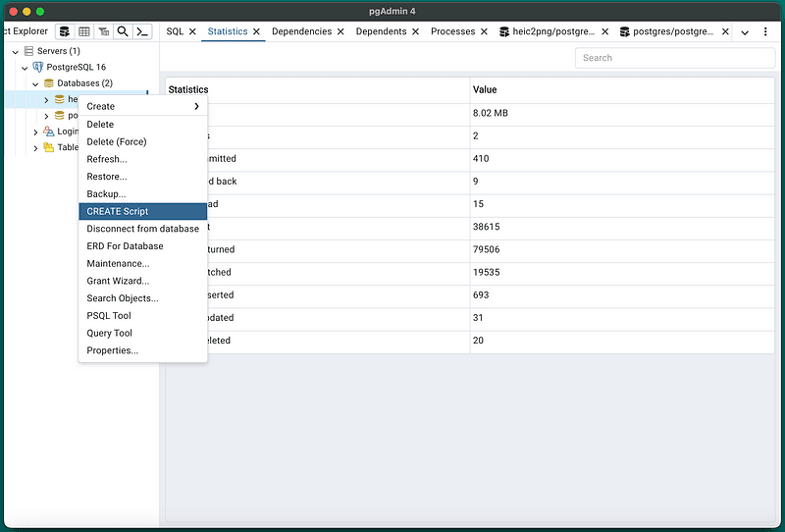Screen dimensions: 785x532
Task: Click the highlighted heic2png database icon
Action: coord(60,99)
